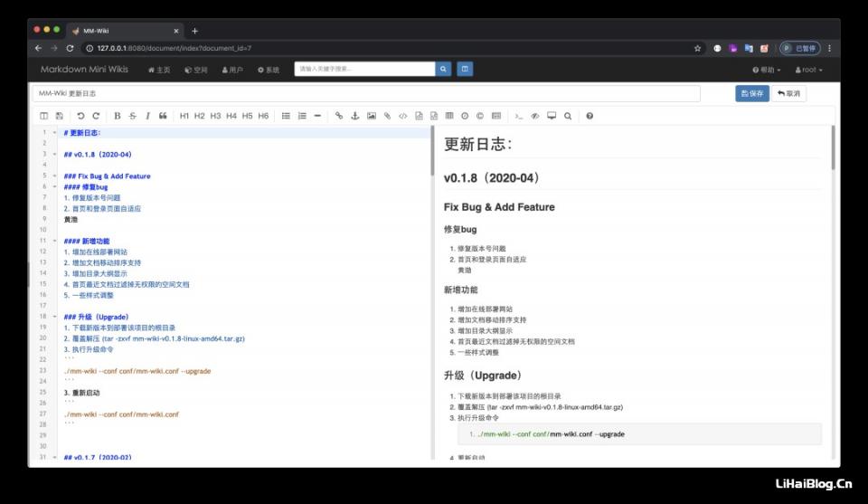The height and width of the screenshot is (504, 868).
Task: Open a new browser tab
Action: tap(195, 31)
